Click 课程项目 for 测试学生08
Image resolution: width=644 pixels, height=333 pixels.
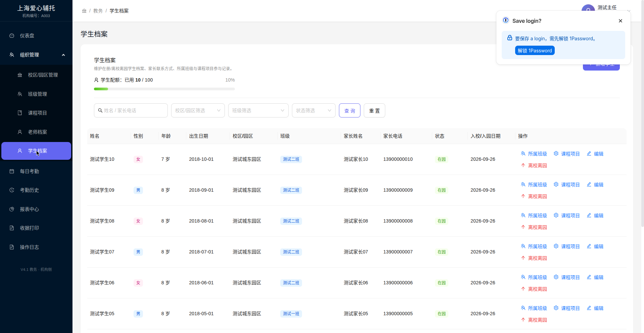tap(567, 216)
